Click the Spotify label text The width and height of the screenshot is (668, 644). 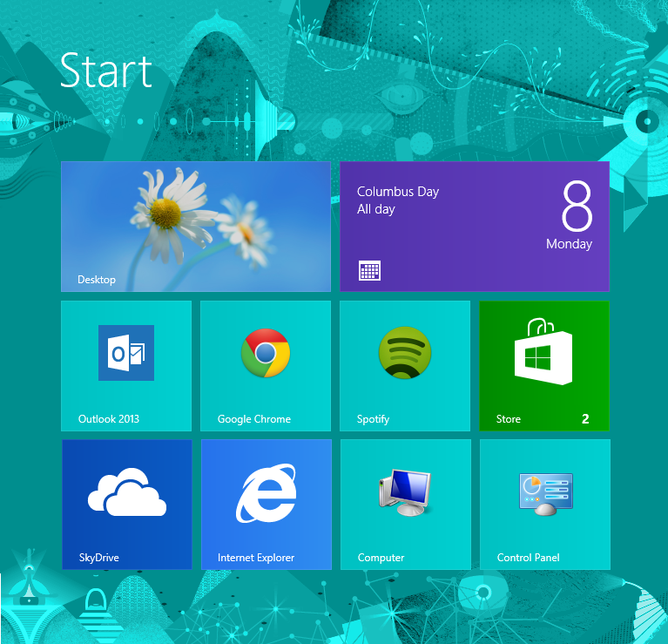point(374,419)
